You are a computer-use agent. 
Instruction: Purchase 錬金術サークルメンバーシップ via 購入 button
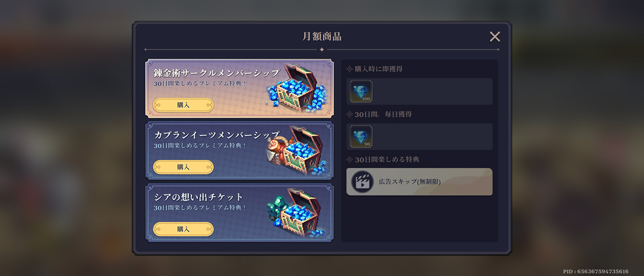pyautogui.click(x=183, y=105)
